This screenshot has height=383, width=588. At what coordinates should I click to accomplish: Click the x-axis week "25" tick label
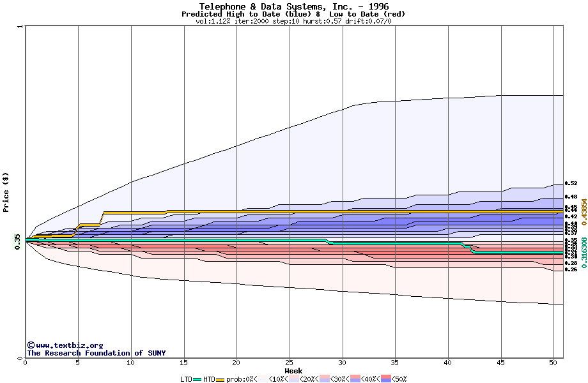click(x=289, y=363)
